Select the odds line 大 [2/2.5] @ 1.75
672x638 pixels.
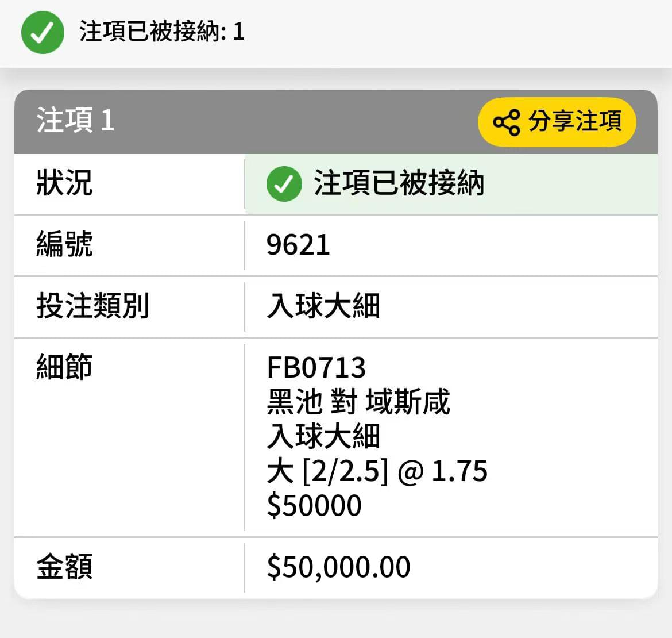click(x=377, y=471)
